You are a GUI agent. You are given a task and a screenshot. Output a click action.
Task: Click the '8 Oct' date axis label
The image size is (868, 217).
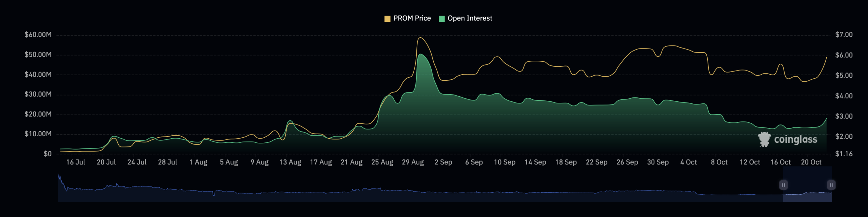tap(719, 162)
